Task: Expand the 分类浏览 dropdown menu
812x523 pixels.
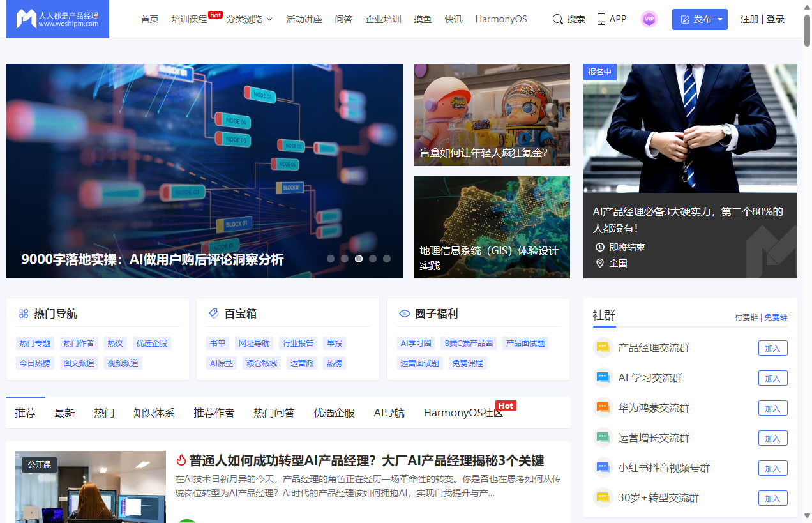Action: [250, 19]
